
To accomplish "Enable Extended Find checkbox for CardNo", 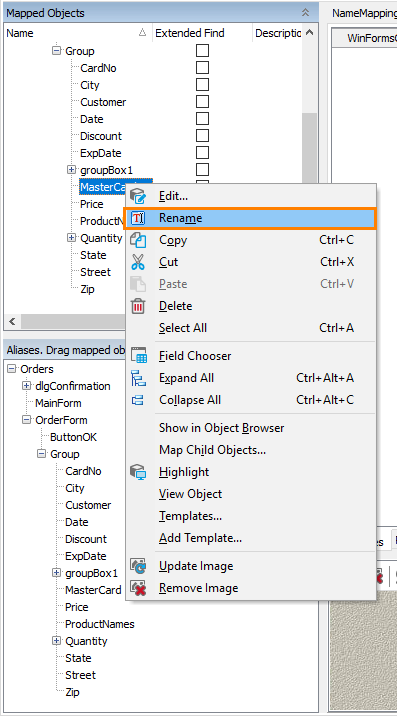I will click(x=202, y=68).
